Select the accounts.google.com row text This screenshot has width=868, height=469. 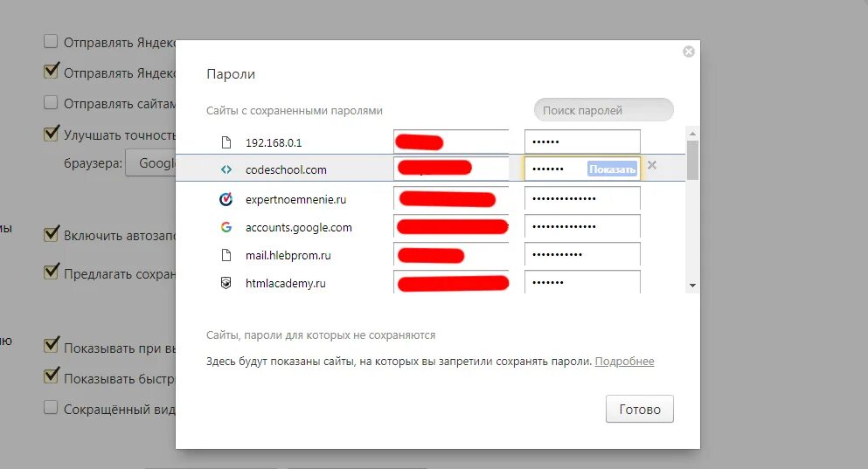298,227
